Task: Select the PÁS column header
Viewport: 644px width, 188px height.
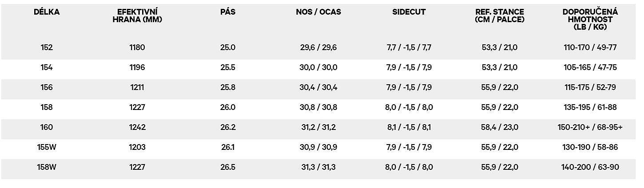Action: (x=228, y=12)
